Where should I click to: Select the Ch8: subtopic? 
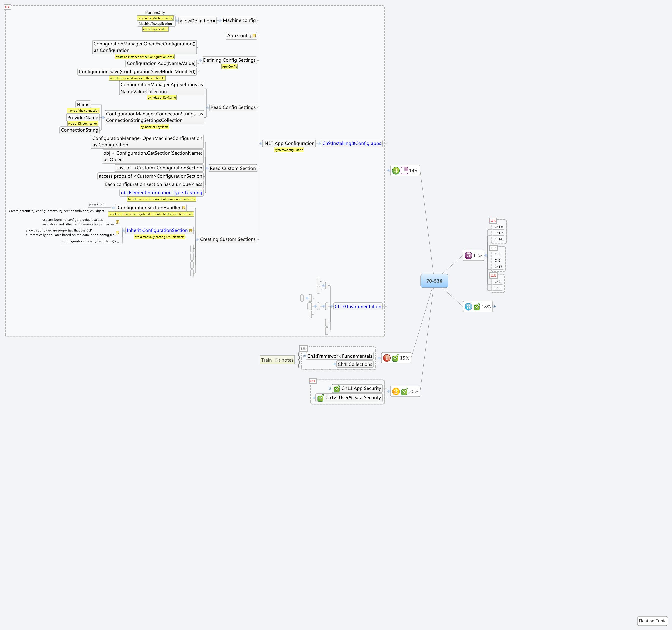click(x=498, y=288)
